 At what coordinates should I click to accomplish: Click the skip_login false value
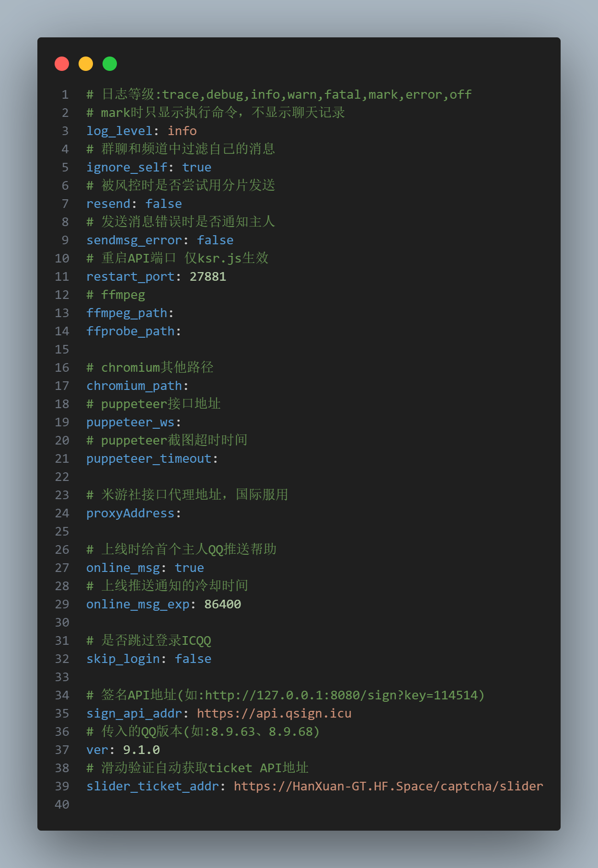pos(193,659)
